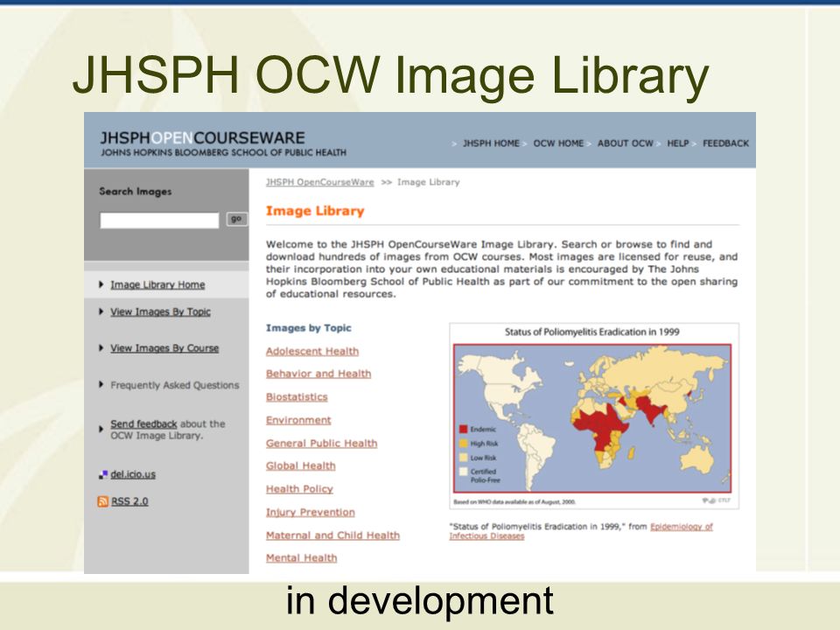Click the Poliomyelitis Eradication map image
The width and height of the screenshot is (840, 630).
[592, 418]
